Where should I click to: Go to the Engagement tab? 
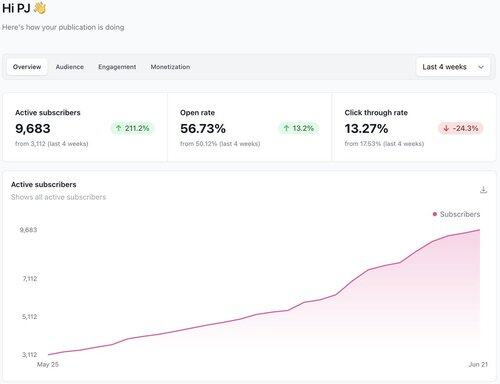(x=117, y=67)
